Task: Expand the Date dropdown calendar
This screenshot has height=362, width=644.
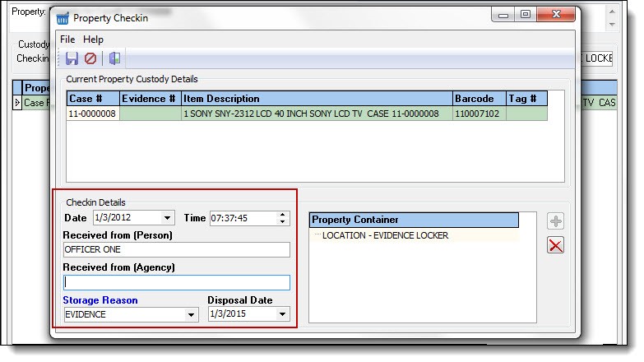Action: click(x=168, y=218)
